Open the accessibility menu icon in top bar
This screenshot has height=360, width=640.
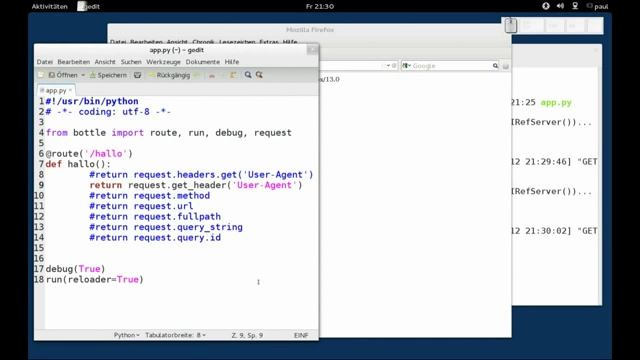click(x=546, y=6)
